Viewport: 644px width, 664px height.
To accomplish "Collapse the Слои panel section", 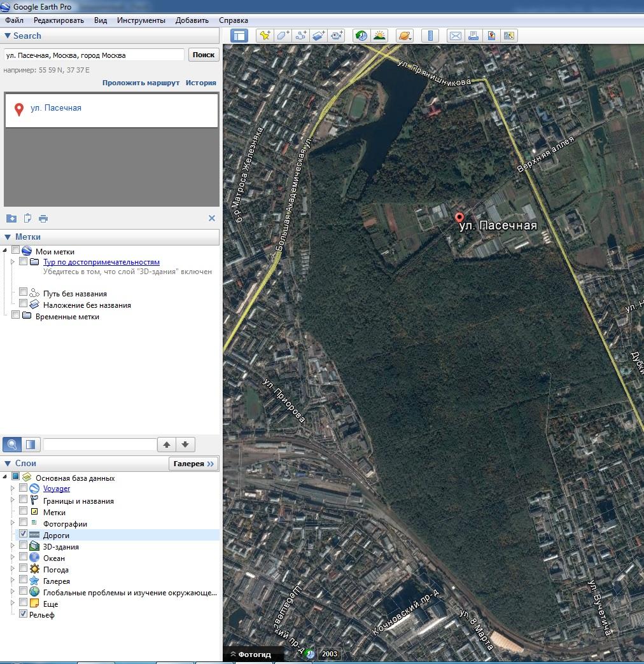I will tap(8, 464).
